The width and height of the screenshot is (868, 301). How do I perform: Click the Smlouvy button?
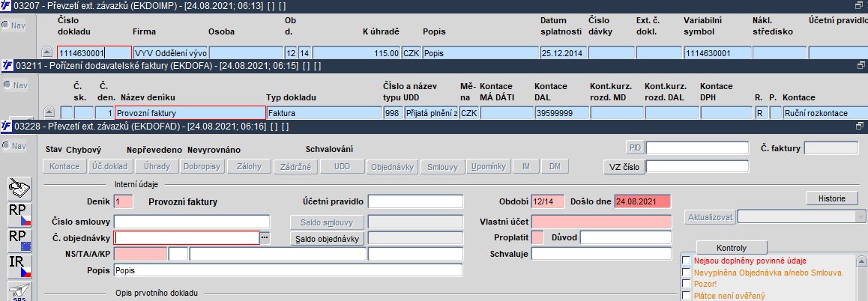pos(442,166)
